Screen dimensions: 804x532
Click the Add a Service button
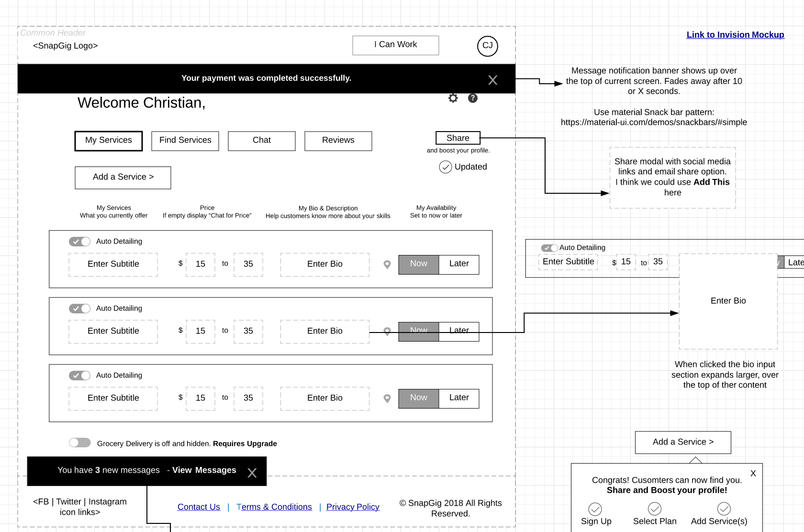pos(123,177)
